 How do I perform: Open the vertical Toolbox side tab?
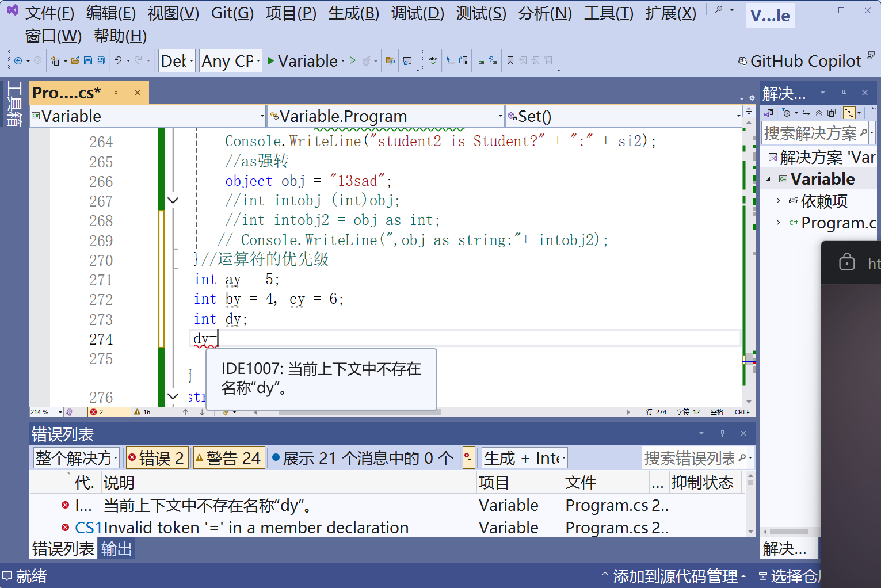click(14, 104)
